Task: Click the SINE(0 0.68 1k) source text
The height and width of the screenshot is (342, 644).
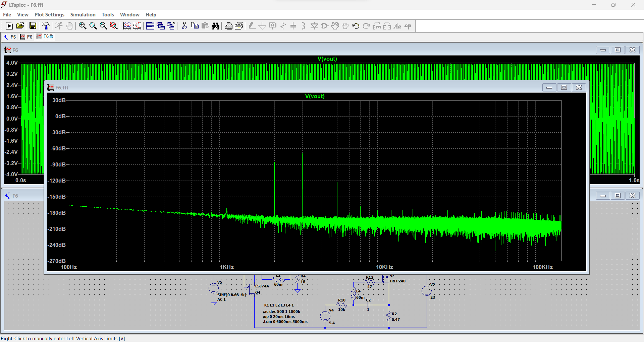Action: [x=232, y=295]
